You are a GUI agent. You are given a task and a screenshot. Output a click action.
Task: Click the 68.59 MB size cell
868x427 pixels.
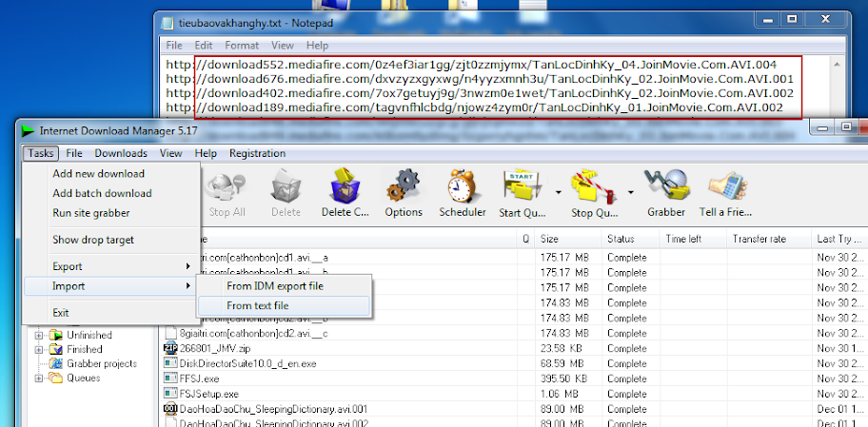pyautogui.click(x=562, y=363)
